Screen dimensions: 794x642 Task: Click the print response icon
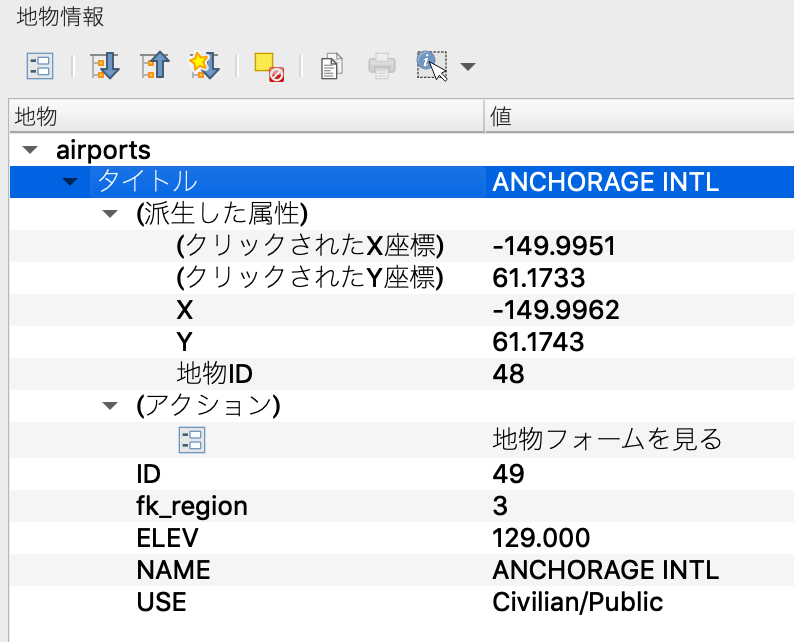[x=382, y=67]
